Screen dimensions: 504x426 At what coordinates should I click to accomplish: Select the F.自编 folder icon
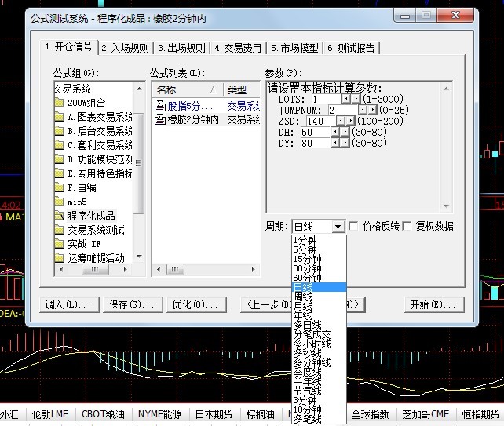pyautogui.click(x=60, y=188)
